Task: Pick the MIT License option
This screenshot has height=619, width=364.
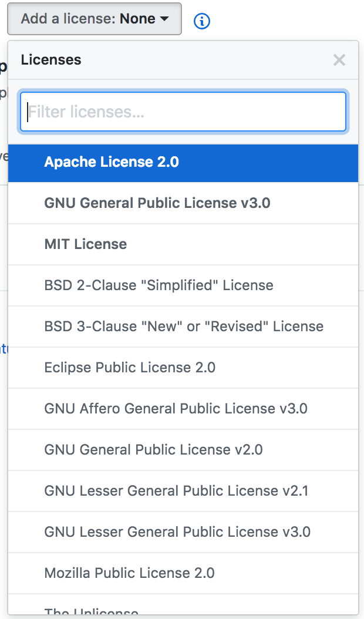Action: pyautogui.click(x=183, y=244)
